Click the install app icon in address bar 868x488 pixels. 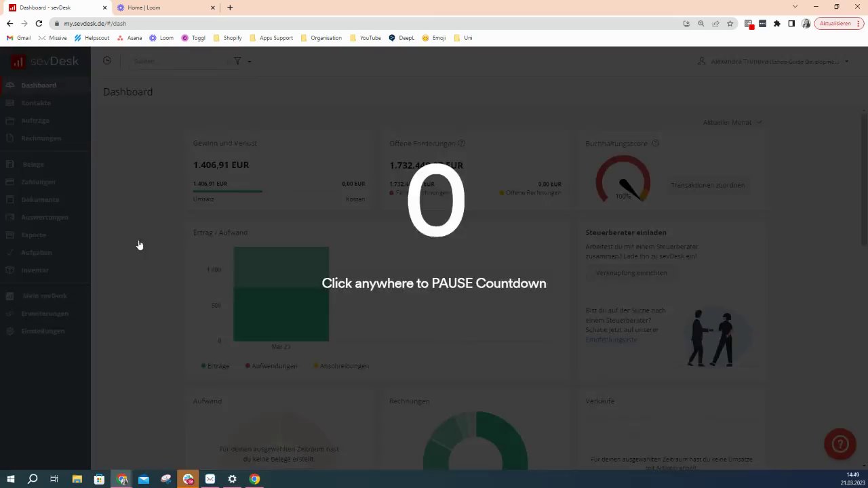[686, 24]
